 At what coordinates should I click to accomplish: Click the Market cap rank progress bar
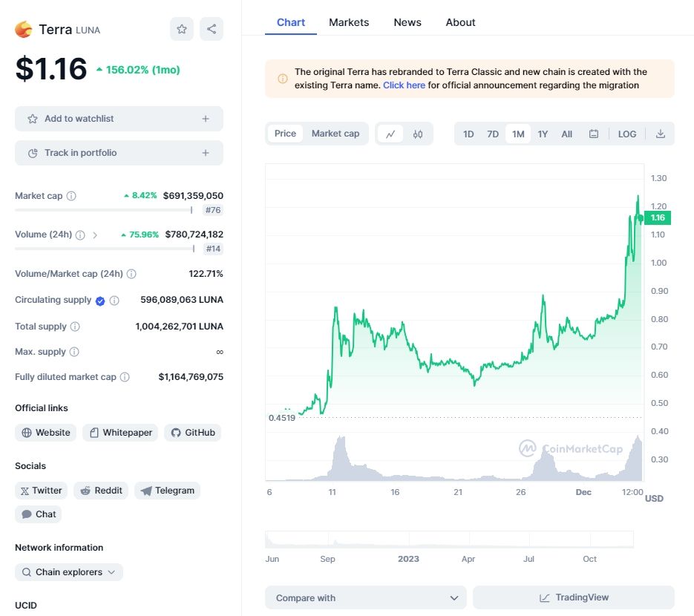point(104,210)
